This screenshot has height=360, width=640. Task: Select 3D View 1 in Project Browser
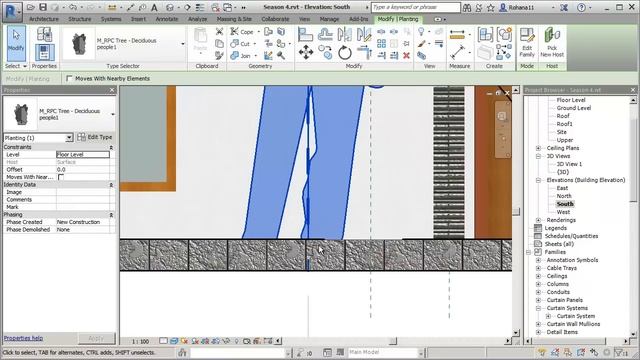click(x=569, y=164)
